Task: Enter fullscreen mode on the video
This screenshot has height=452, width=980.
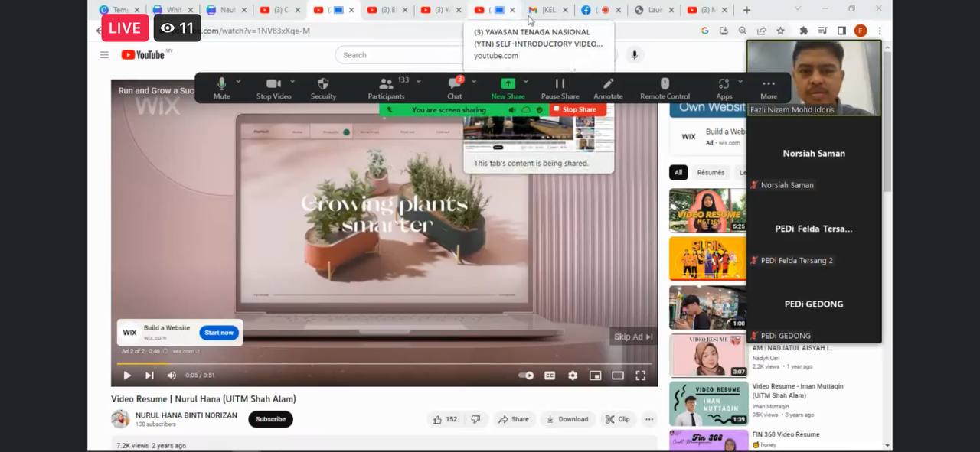Action: pos(640,376)
